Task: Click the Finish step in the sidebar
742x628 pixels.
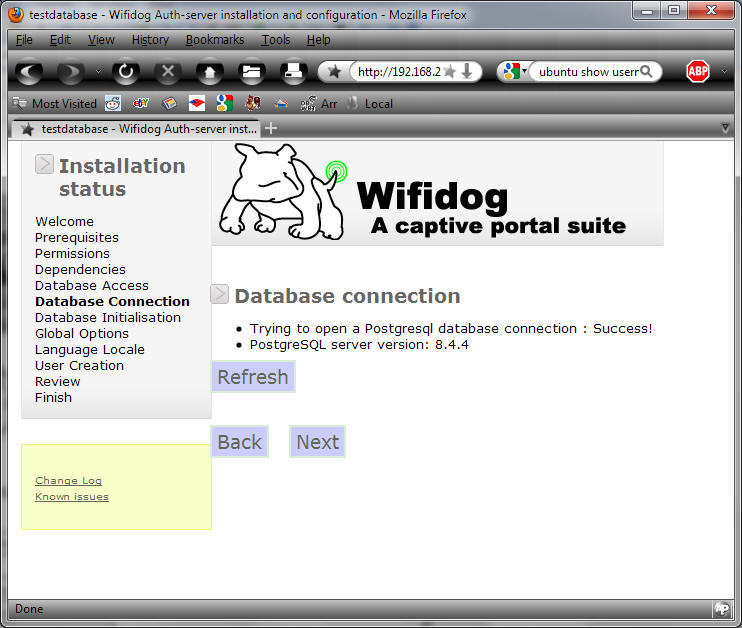Action: 53,398
